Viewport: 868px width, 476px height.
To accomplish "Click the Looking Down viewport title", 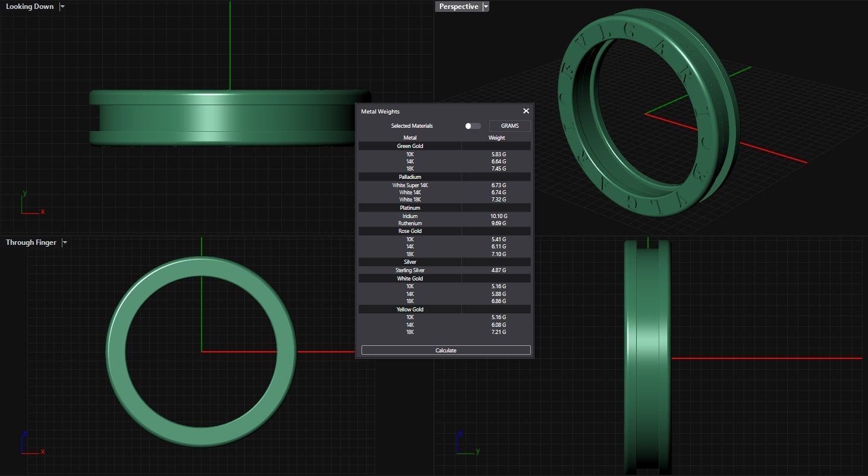I will click(x=30, y=7).
